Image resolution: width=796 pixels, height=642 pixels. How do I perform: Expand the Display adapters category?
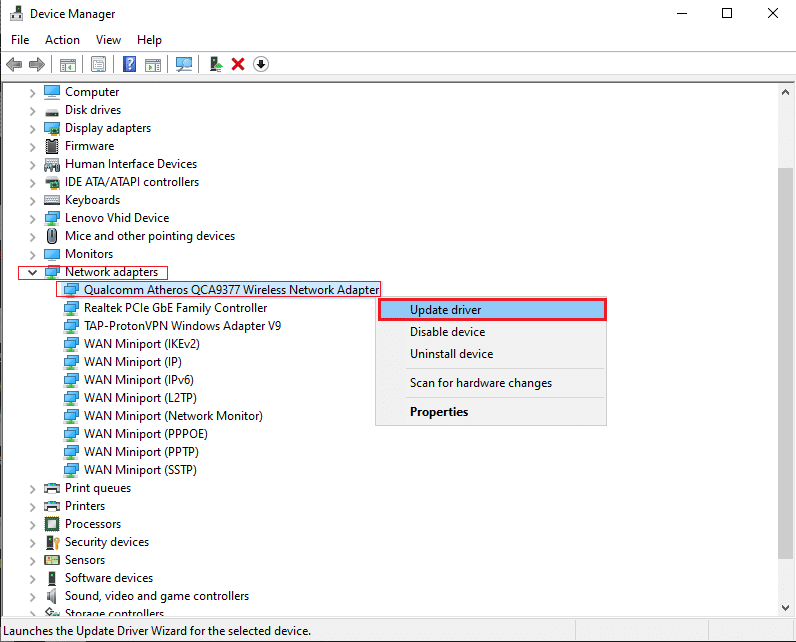point(32,128)
